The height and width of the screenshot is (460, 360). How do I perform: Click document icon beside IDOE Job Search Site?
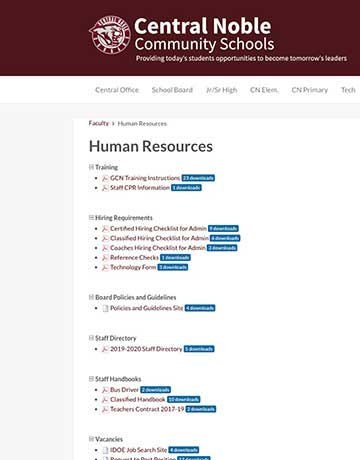click(105, 450)
